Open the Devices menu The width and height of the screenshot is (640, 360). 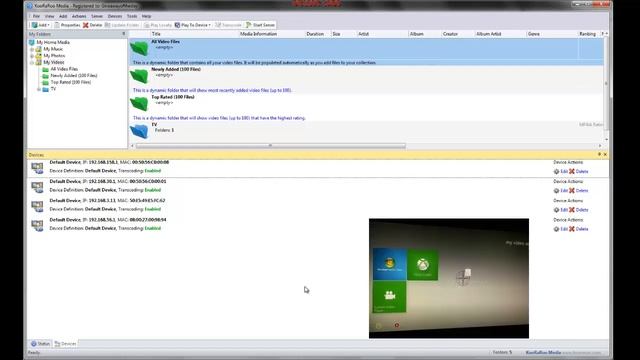coord(115,16)
